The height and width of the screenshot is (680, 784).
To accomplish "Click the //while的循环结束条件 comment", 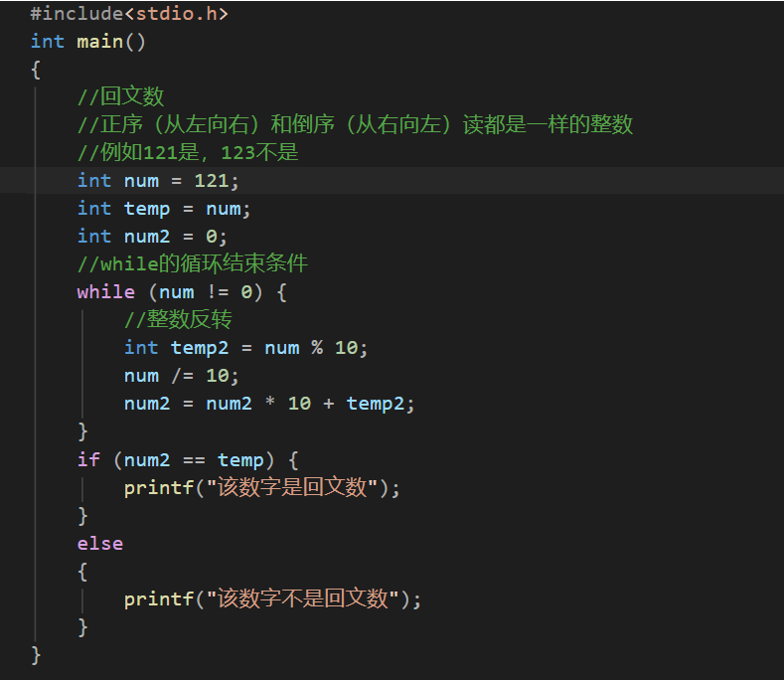I will pyautogui.click(x=193, y=263).
